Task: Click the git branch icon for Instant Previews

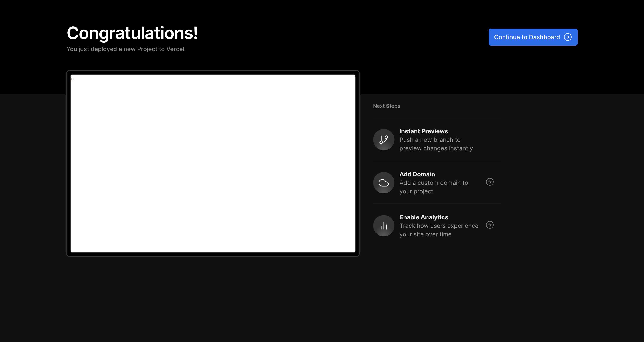Action: click(384, 139)
